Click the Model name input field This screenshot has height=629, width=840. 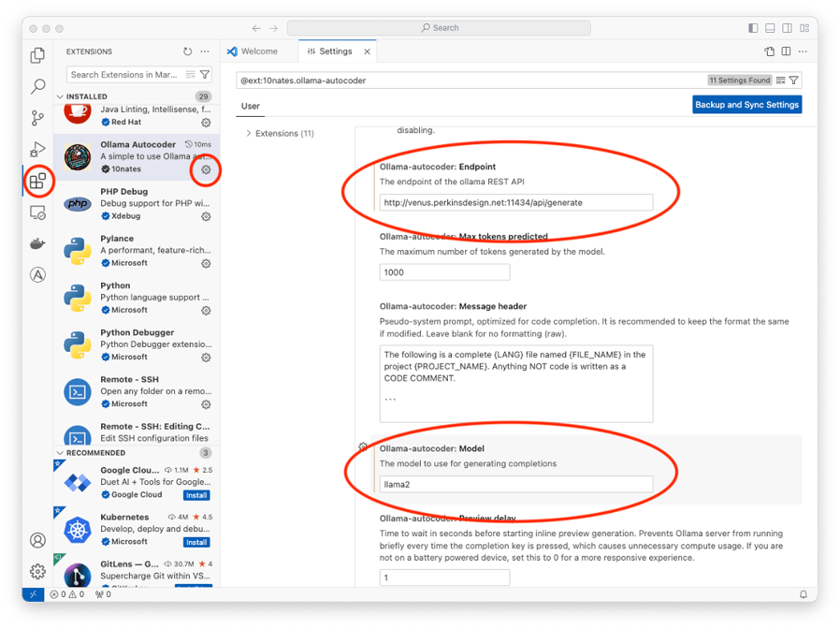coord(515,484)
